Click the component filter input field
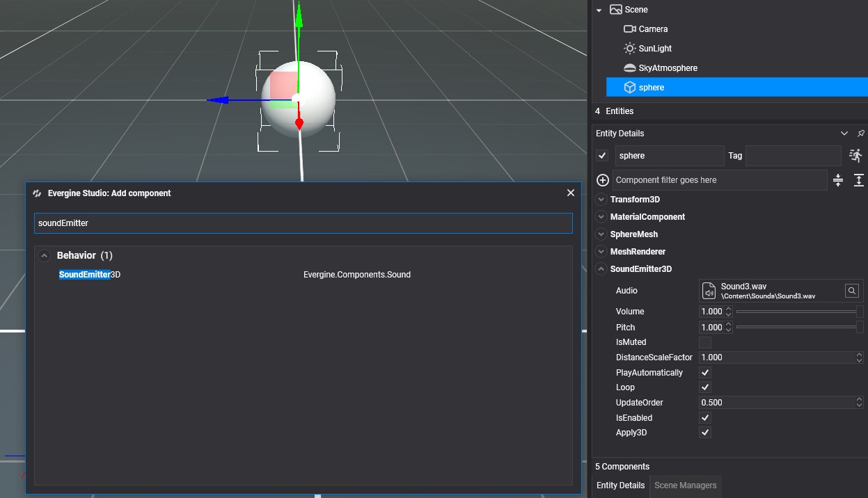Image resolution: width=868 pixels, height=498 pixels. 719,180
